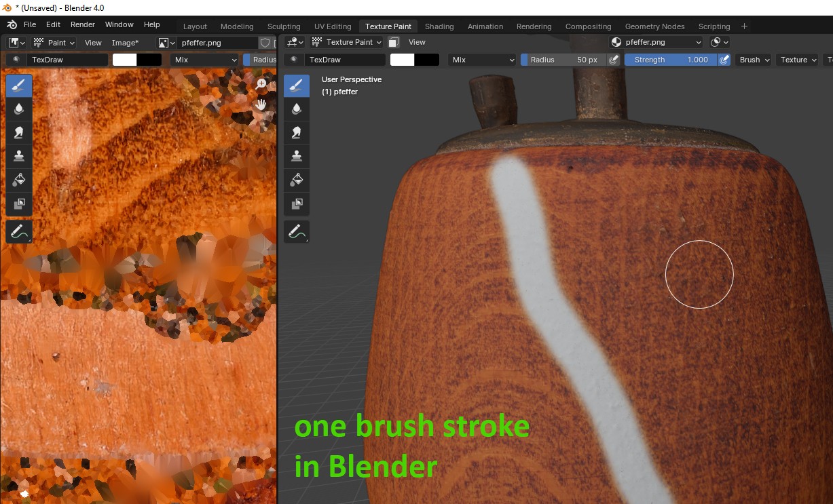Click the pan hand gizmo in the image editor
This screenshot has width=833, height=504.
coord(261,104)
